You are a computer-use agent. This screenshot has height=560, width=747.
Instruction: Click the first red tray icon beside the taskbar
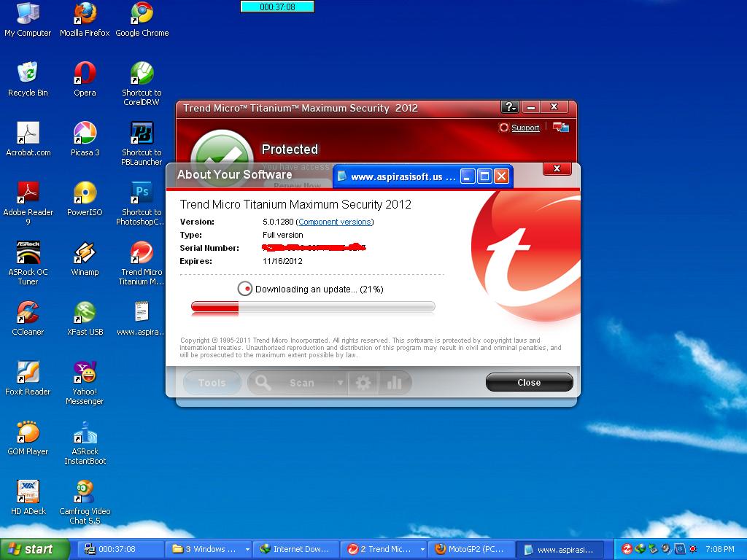pos(627,549)
